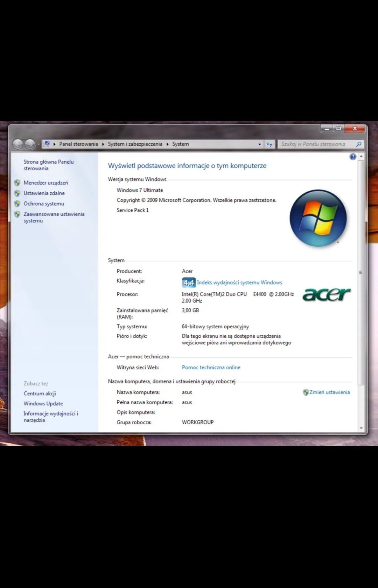Click the Acer manufacturer logo

[327, 294]
